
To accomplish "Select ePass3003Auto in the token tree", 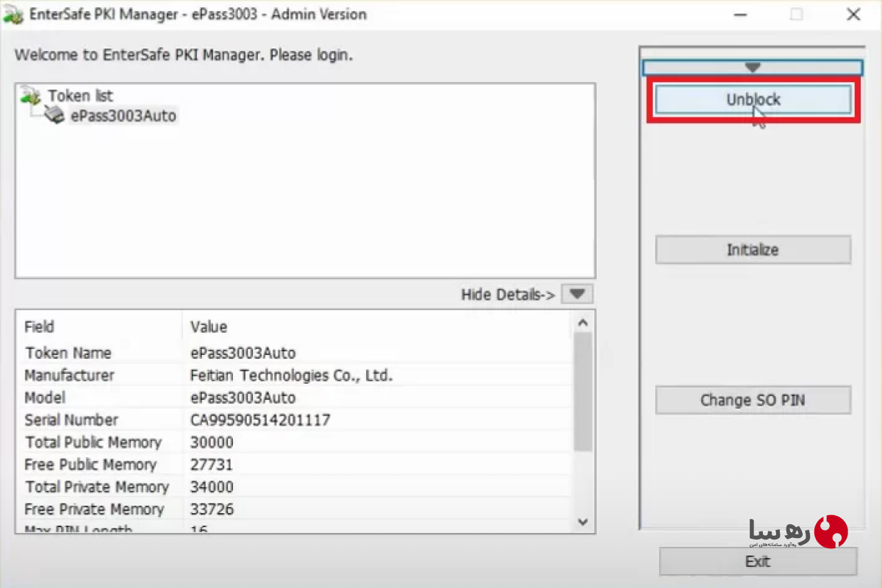I will [123, 115].
